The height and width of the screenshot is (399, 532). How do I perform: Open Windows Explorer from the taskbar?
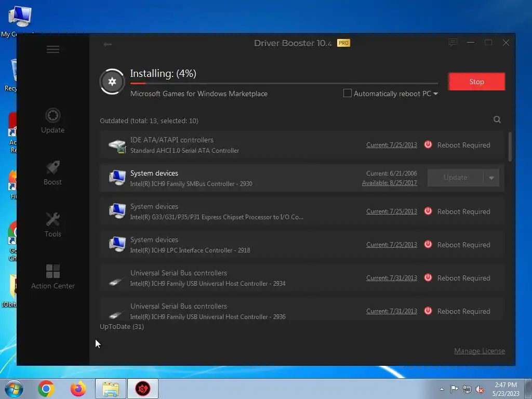(111, 389)
